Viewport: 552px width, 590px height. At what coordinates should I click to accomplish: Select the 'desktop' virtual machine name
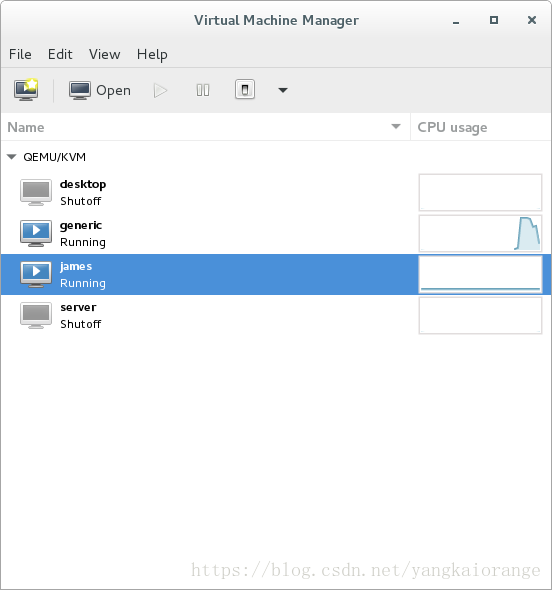83,184
